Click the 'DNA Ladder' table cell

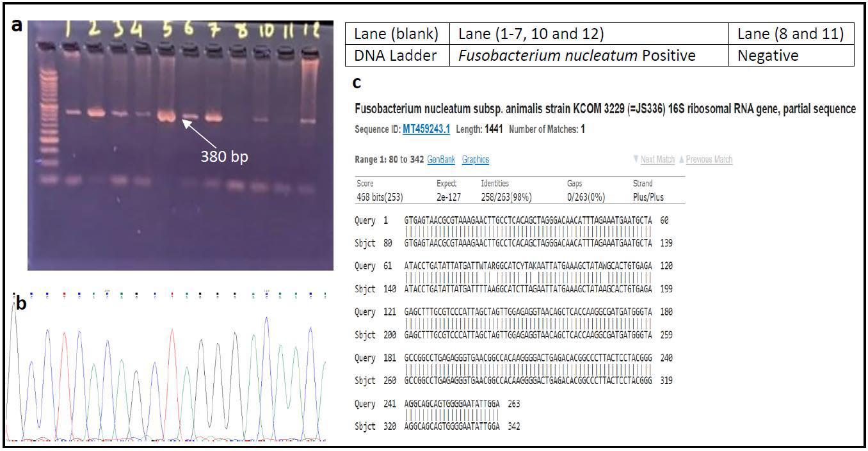pyautogui.click(x=398, y=56)
